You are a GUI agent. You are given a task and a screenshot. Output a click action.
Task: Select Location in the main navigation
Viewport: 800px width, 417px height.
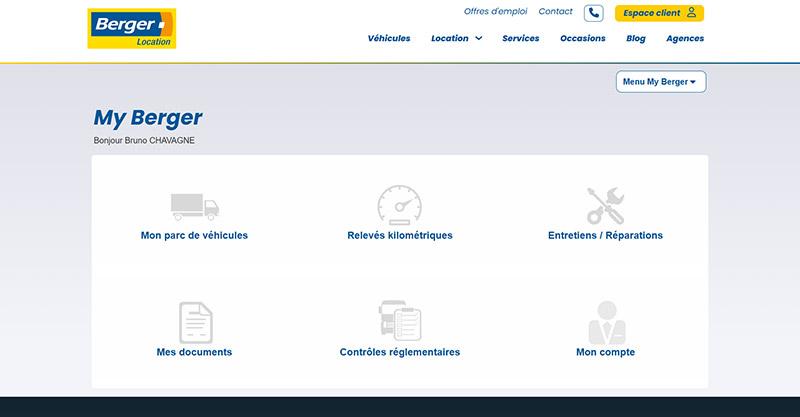click(x=449, y=38)
